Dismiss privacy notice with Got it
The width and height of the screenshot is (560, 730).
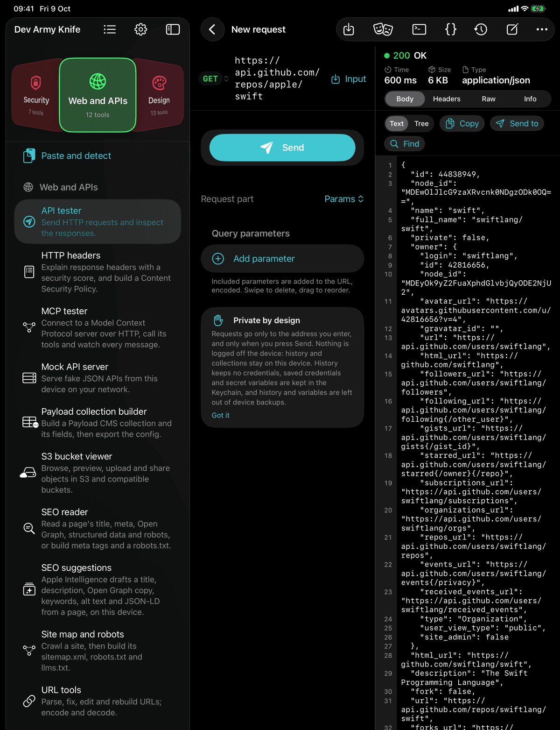tap(221, 415)
